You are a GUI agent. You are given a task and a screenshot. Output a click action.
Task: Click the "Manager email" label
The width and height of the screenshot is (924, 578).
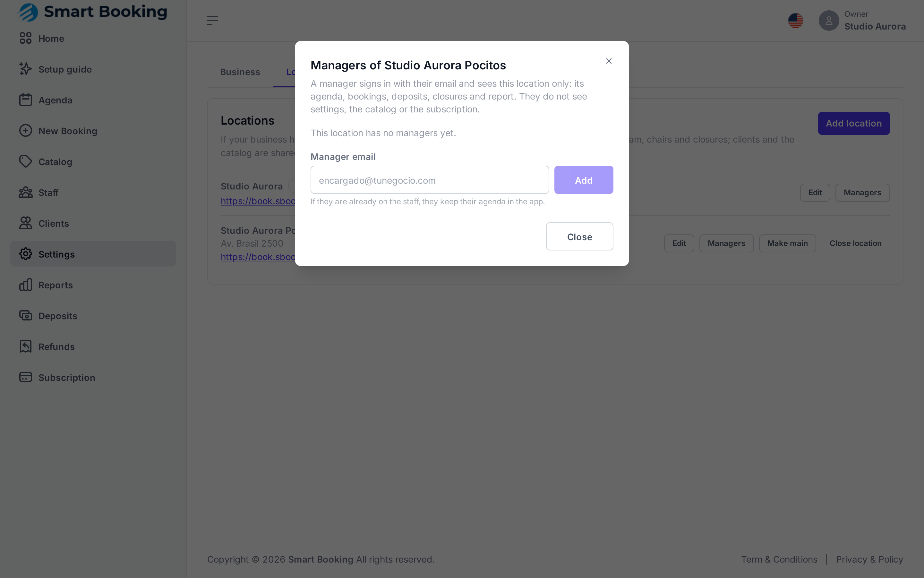tap(343, 157)
